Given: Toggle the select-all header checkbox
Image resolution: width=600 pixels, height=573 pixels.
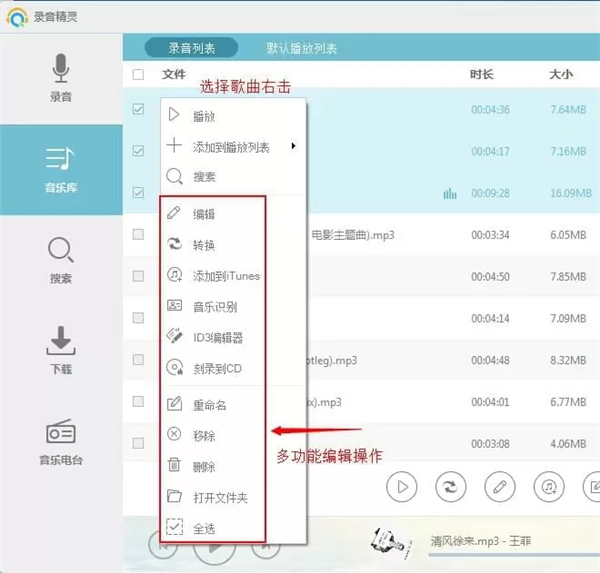Looking at the screenshot, I should (x=138, y=74).
